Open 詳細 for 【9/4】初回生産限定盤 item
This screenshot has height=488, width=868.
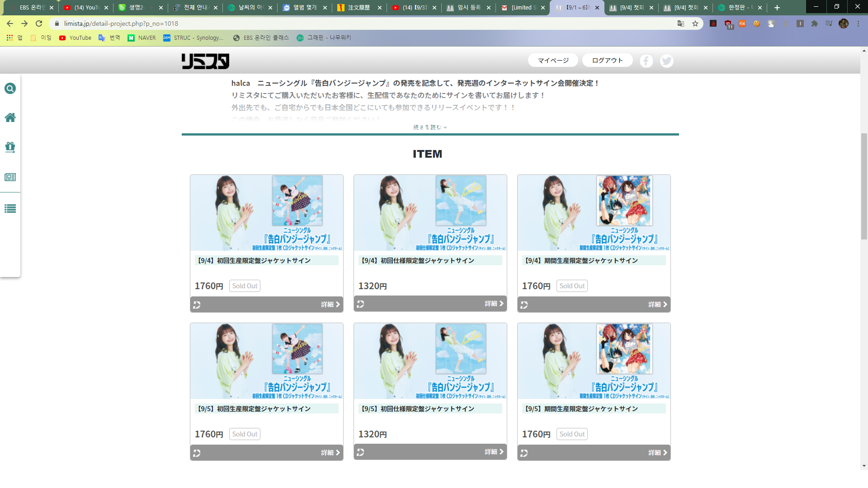(x=330, y=305)
